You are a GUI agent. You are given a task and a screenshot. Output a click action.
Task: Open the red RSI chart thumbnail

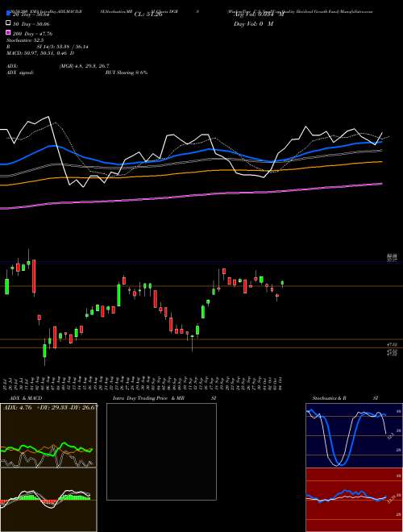tap(354, 500)
